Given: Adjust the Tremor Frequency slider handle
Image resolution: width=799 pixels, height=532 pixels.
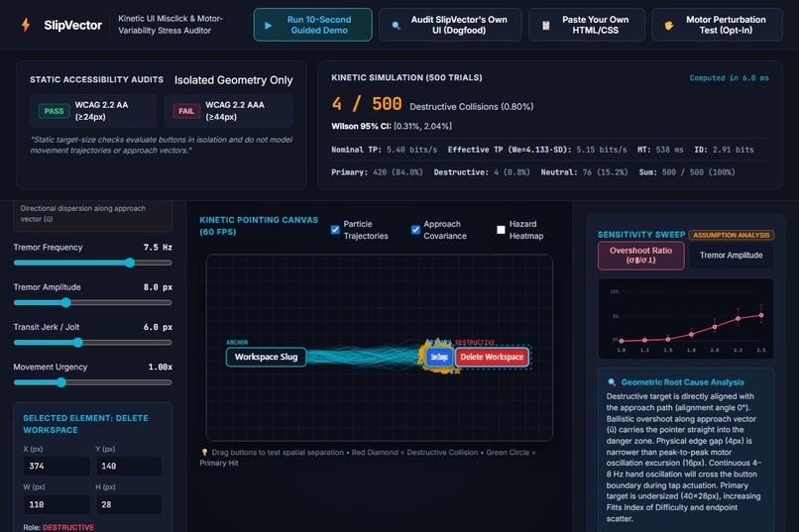Looking at the screenshot, I should tap(130, 263).
